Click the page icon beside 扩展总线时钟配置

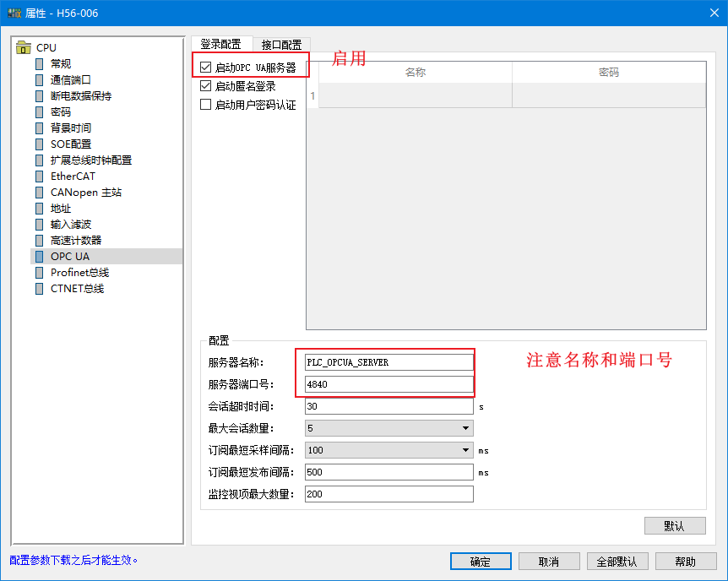(x=40, y=160)
